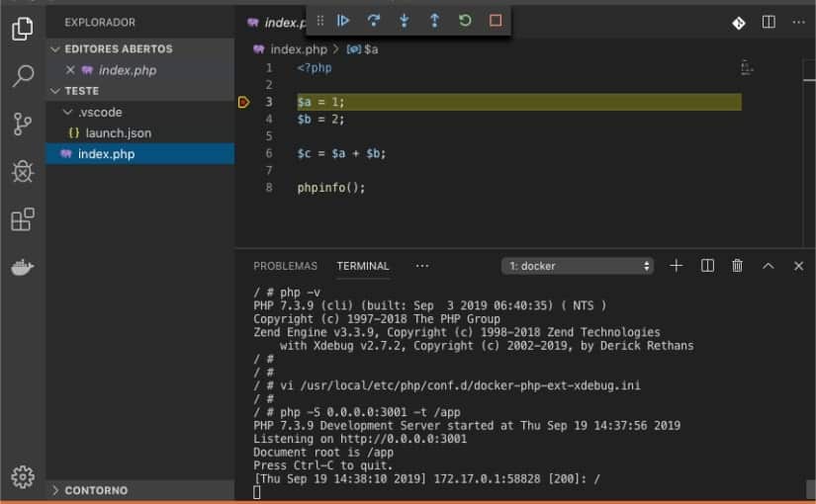Grab the debug toolbar drag handle
Viewport: 816px width, 504px height.
point(320,21)
